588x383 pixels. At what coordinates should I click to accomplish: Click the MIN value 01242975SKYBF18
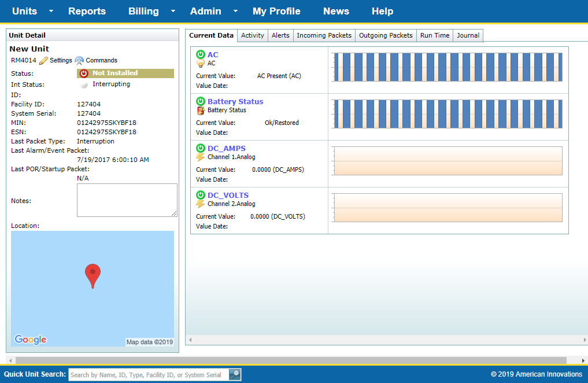[x=106, y=123]
